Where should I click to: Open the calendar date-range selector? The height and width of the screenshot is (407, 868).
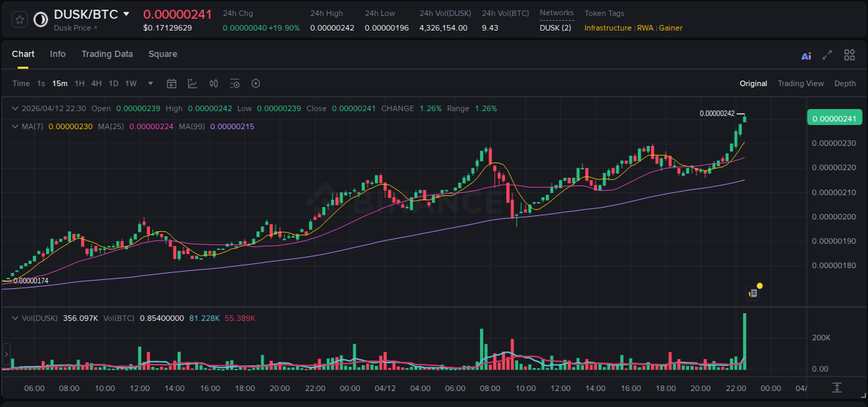(x=172, y=83)
